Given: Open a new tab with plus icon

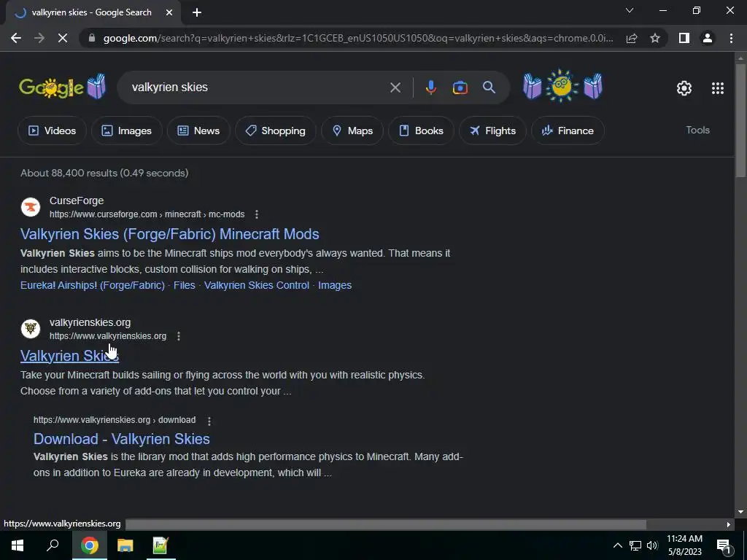Looking at the screenshot, I should tap(197, 12).
